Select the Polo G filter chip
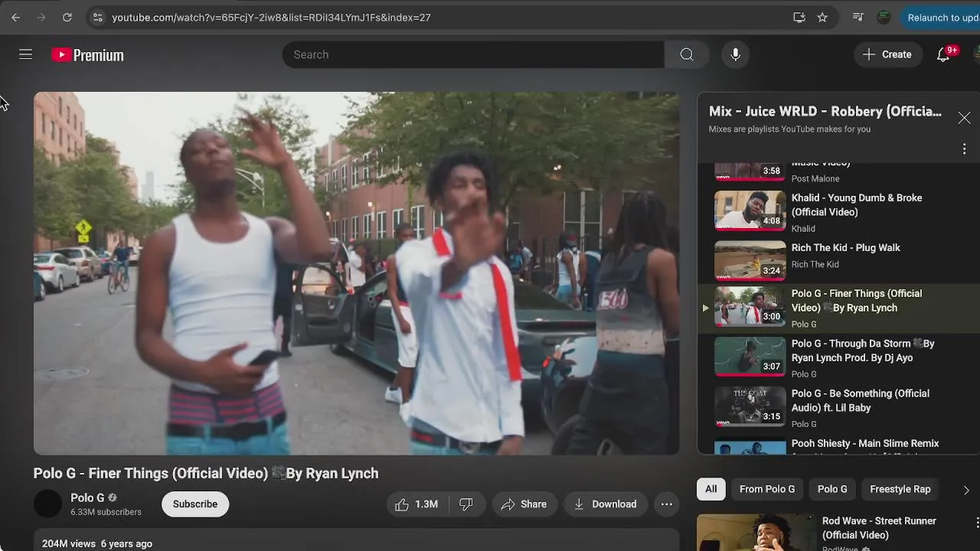The image size is (980, 551). pos(832,489)
